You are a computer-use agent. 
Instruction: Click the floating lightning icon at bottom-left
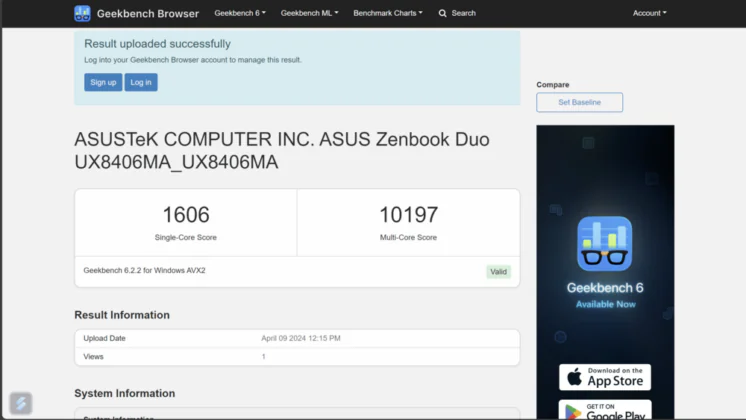20,403
